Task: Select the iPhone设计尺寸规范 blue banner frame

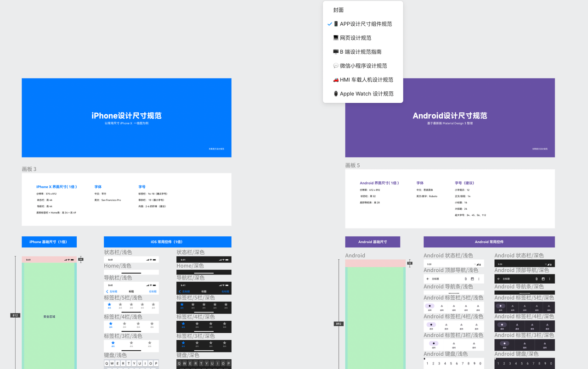Action: [x=126, y=117]
